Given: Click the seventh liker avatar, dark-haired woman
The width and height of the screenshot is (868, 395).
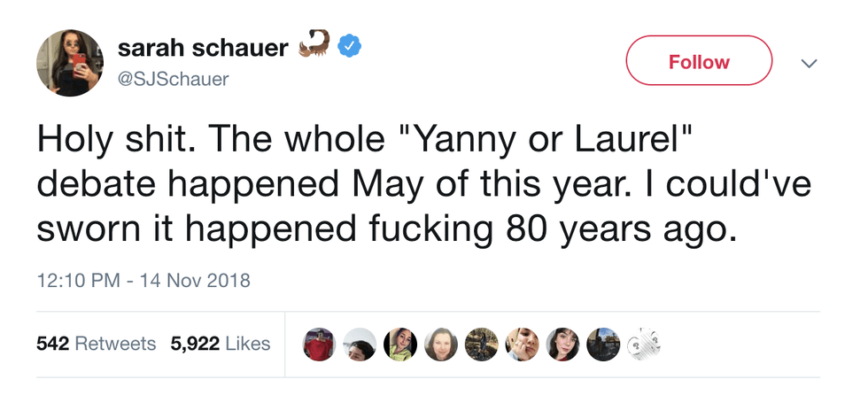Looking at the screenshot, I should (x=562, y=344).
